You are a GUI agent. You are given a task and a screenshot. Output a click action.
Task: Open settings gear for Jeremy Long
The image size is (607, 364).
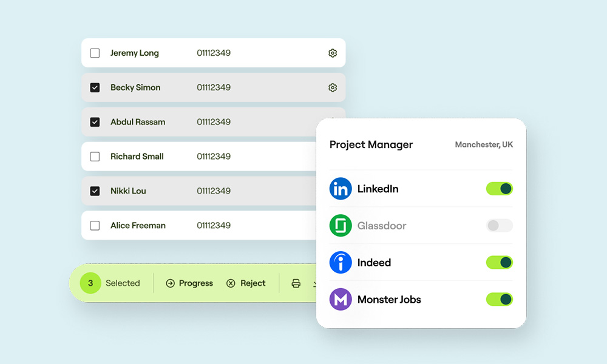(x=333, y=53)
